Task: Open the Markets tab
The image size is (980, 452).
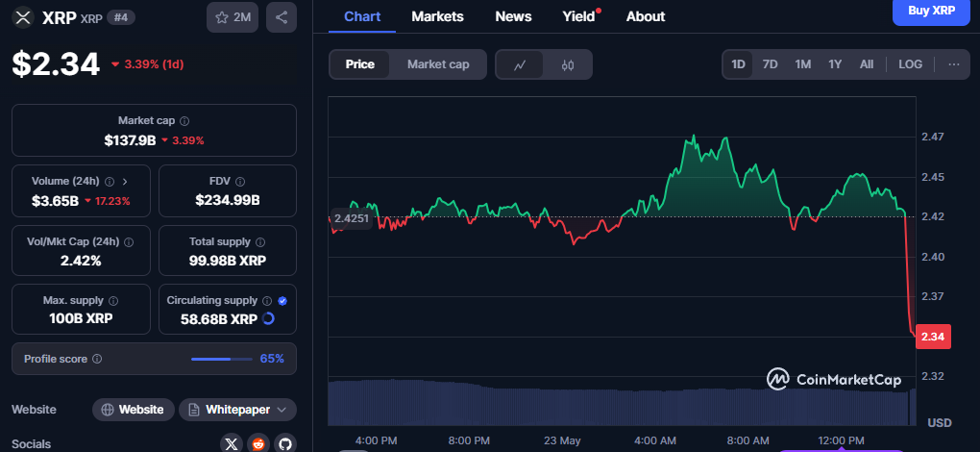Action: coord(437,16)
